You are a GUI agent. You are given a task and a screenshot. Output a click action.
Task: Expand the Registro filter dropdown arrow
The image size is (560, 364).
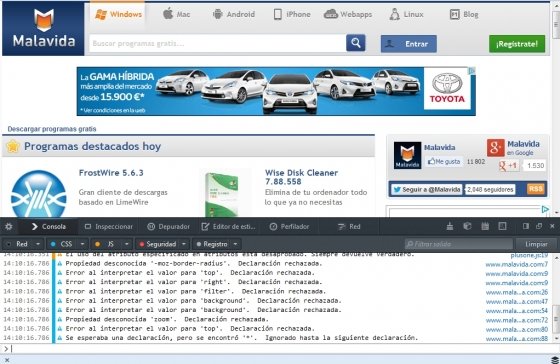(x=235, y=244)
